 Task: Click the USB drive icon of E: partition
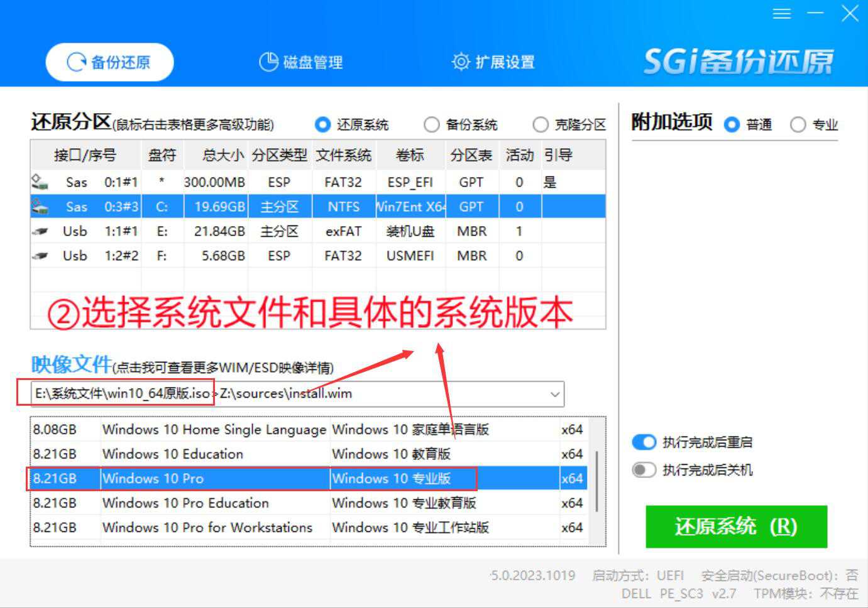click(x=40, y=231)
